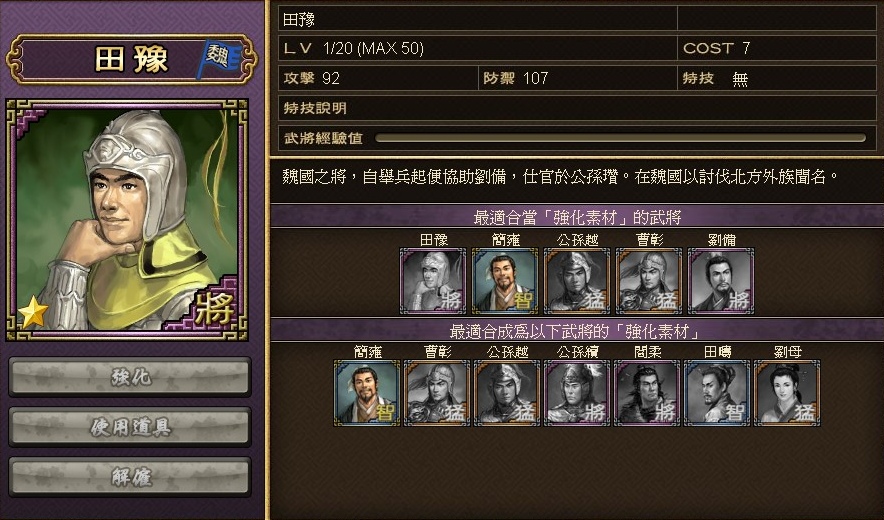The image size is (884, 520).
Task: Click the 最適合當「強化素材」的武將 header
Action: pyautogui.click(x=577, y=217)
